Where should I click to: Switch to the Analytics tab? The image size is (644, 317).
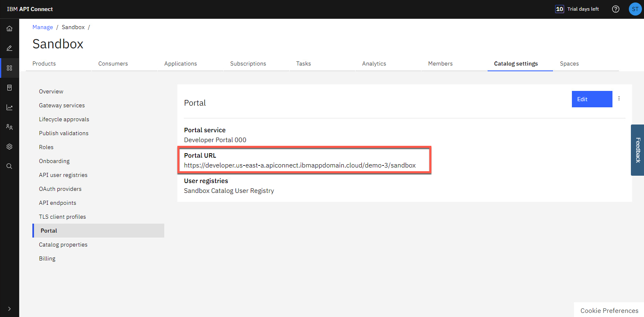pyautogui.click(x=374, y=63)
